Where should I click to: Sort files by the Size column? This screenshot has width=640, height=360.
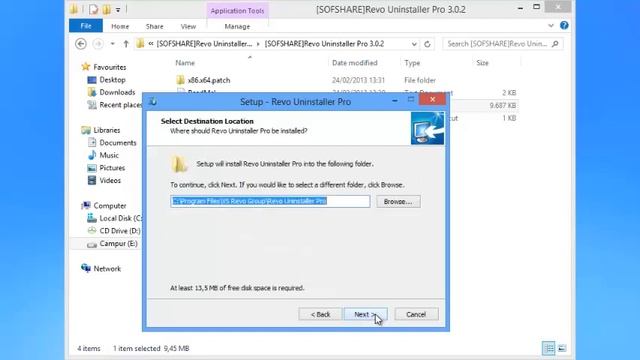point(482,63)
